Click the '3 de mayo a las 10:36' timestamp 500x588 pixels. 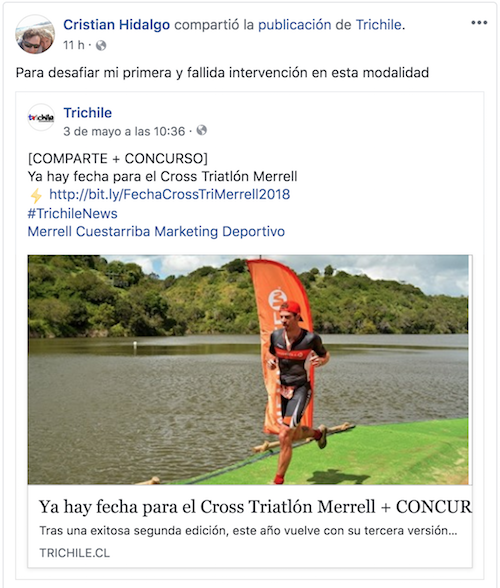[x=124, y=131]
